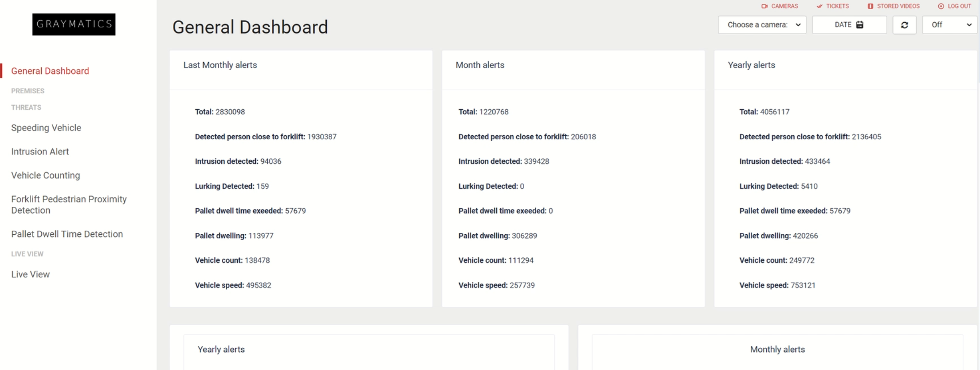The image size is (980, 370).
Task: Click the camera icon beside Cameras
Action: pyautogui.click(x=764, y=6)
